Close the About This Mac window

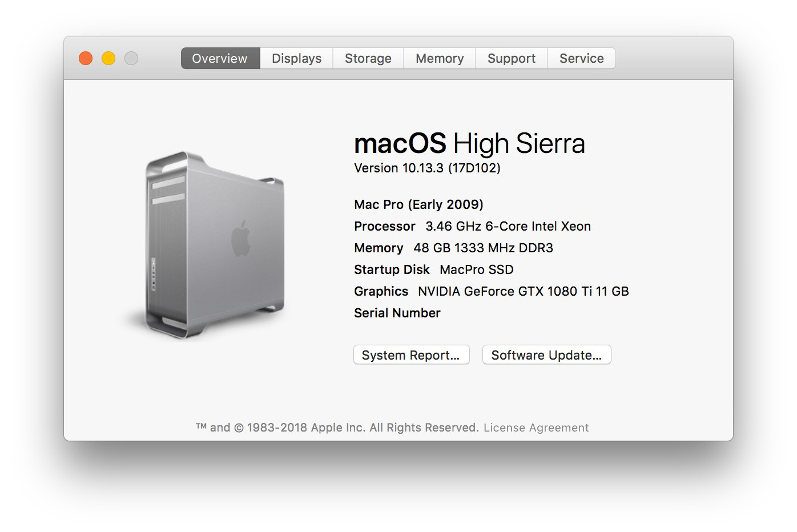pyautogui.click(x=86, y=58)
